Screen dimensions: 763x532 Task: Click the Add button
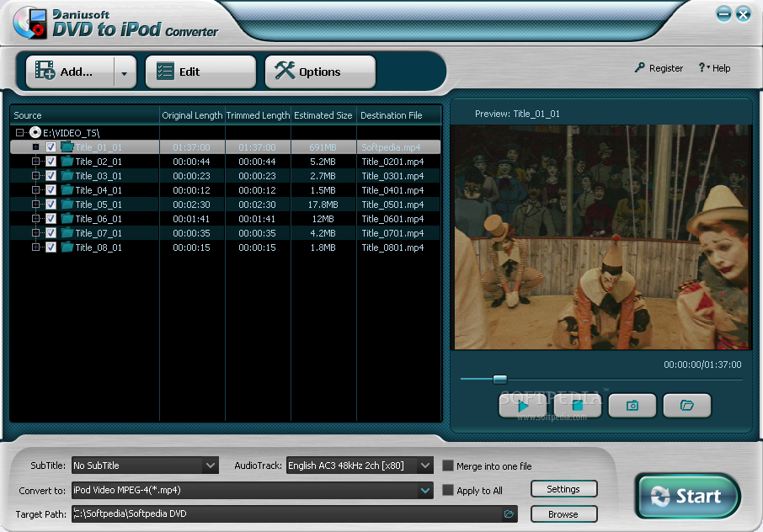tap(70, 72)
